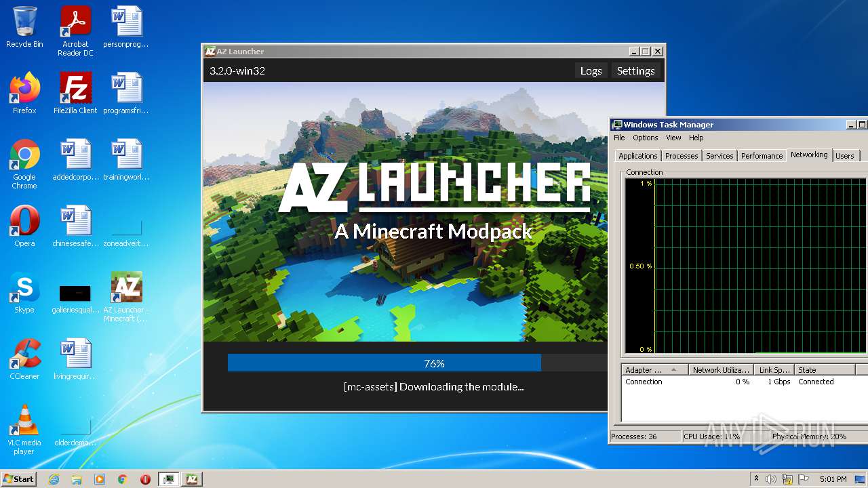
Task: Sort by the Adapter column header
Action: 654,370
